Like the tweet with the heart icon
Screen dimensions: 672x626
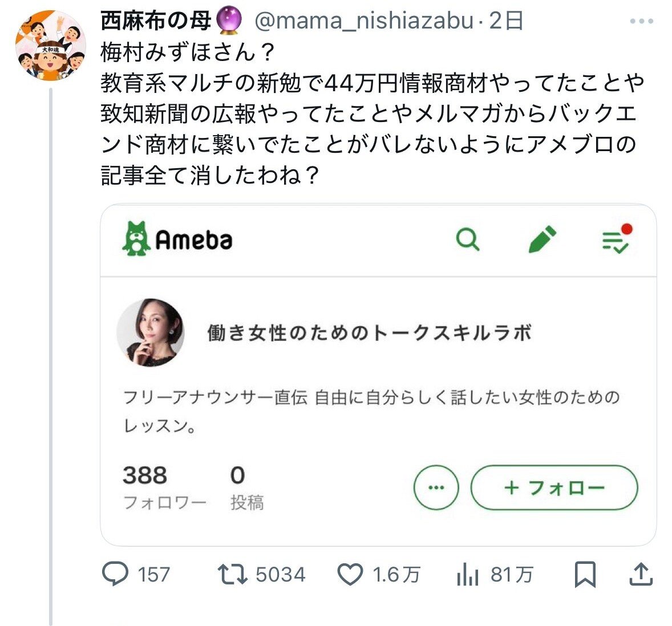coord(350,574)
